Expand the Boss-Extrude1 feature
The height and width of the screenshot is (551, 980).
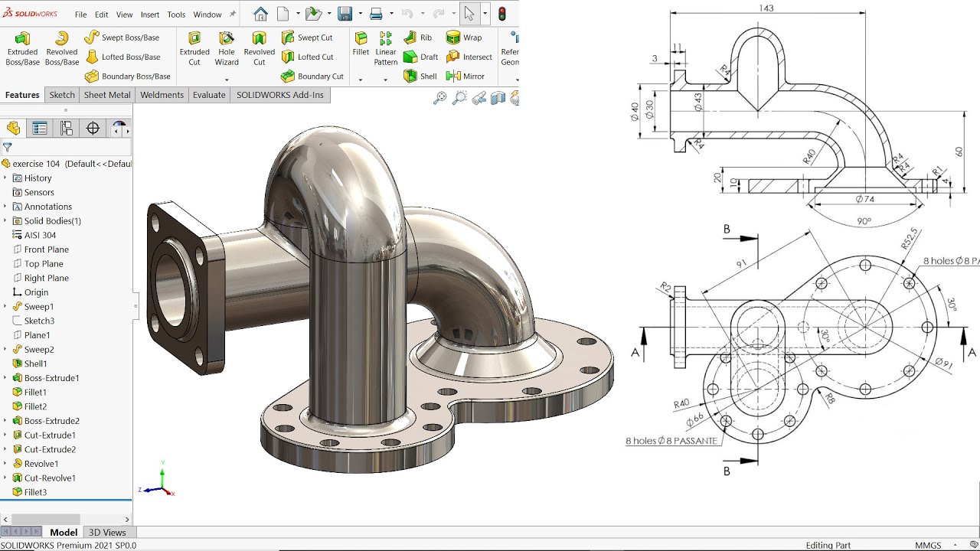point(5,378)
